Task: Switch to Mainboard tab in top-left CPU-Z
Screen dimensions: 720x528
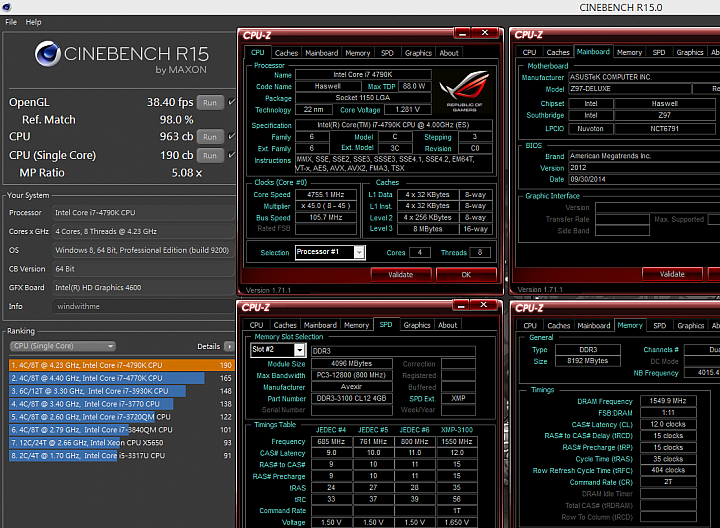Action: 321,53
